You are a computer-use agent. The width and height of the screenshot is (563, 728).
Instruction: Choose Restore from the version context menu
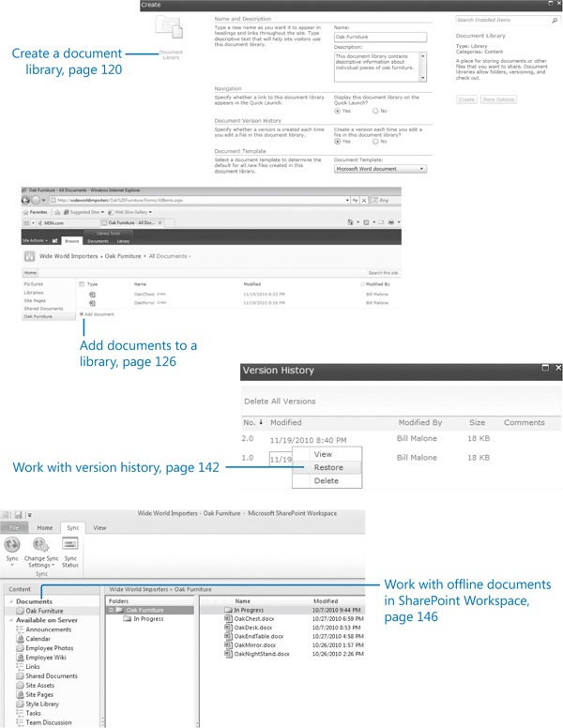tap(327, 467)
